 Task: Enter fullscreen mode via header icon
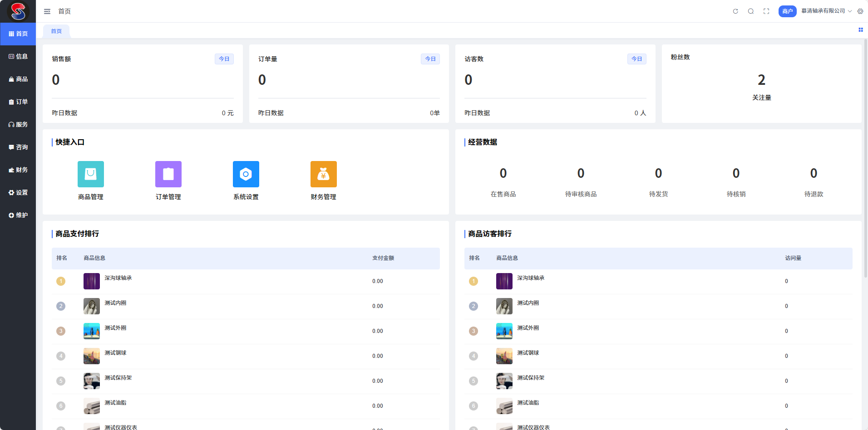(x=766, y=11)
